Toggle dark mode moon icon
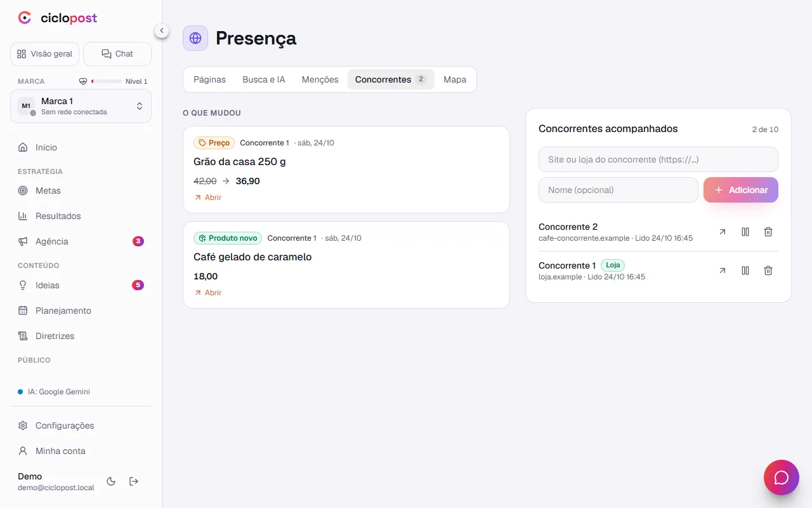Viewport: 812px width, 508px height. pyautogui.click(x=111, y=481)
